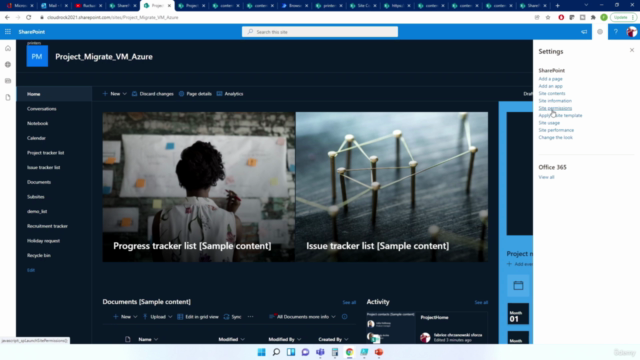Click Edit link under navigation
The height and width of the screenshot is (360, 640).
[31, 270]
